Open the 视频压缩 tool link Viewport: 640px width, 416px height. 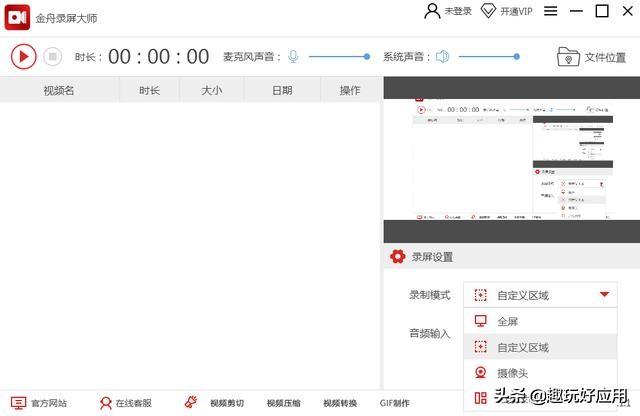coord(284,403)
